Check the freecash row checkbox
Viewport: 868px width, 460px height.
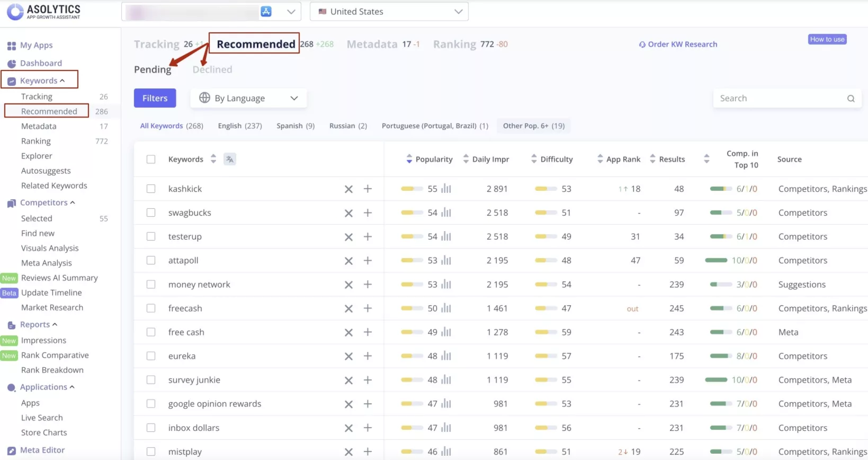coord(151,308)
